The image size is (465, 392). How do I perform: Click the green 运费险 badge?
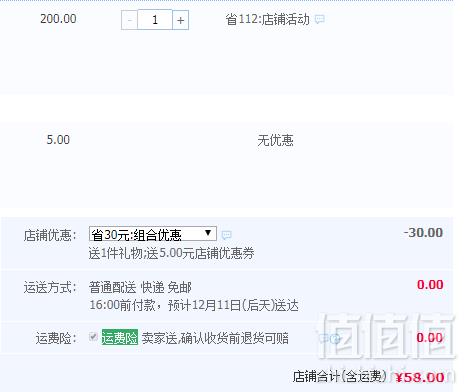click(x=120, y=337)
